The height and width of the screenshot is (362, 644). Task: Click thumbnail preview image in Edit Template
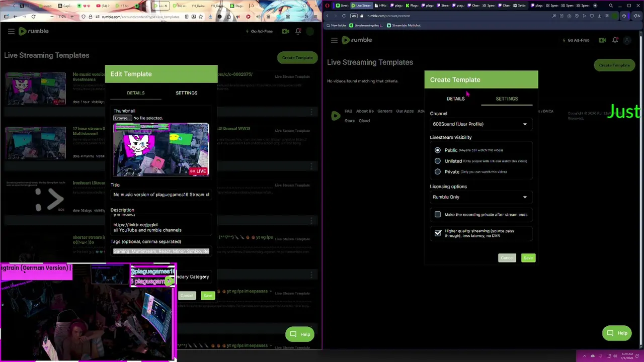point(161,149)
